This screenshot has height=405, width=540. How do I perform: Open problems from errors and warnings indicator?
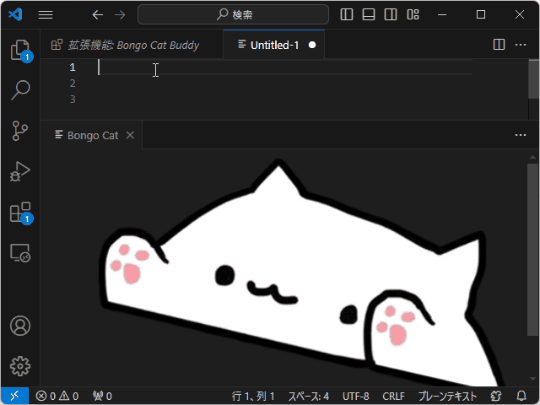tap(57, 396)
